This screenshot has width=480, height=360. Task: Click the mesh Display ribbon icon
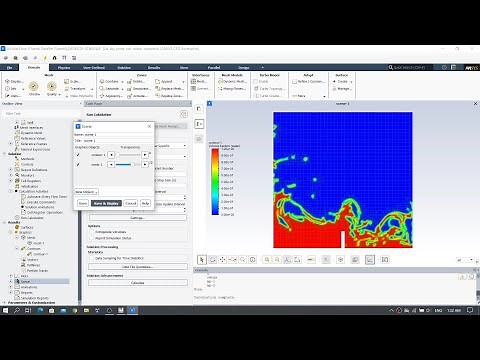click(x=14, y=81)
